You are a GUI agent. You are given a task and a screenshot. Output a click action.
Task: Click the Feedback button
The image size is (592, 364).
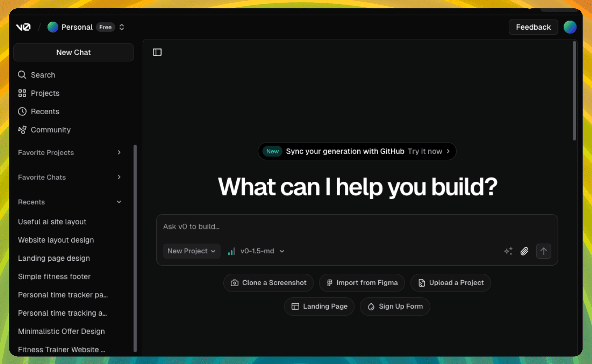533,27
